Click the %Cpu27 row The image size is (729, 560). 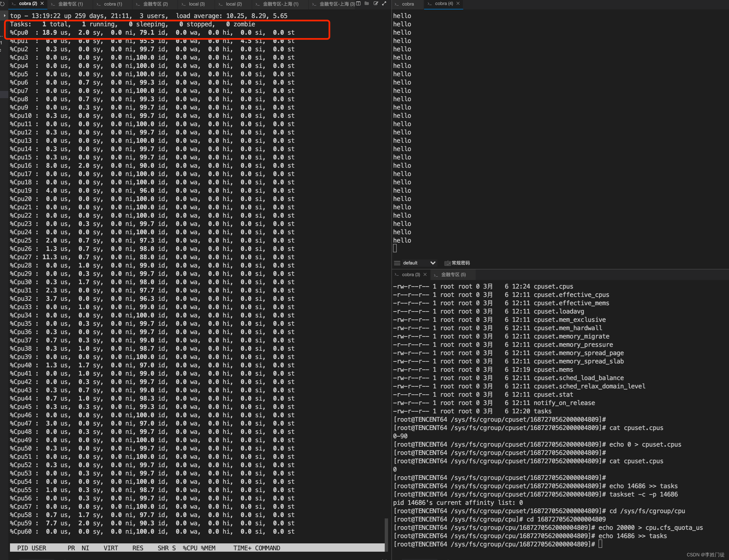[152, 257]
